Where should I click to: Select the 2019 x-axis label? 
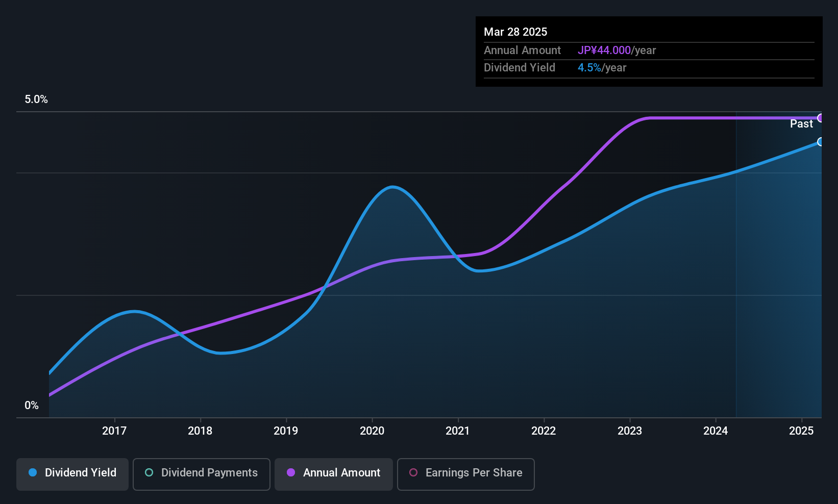pos(286,431)
